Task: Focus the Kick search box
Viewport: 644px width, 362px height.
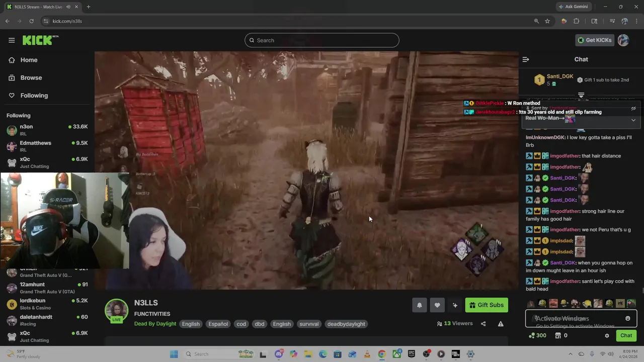Action: click(x=322, y=40)
